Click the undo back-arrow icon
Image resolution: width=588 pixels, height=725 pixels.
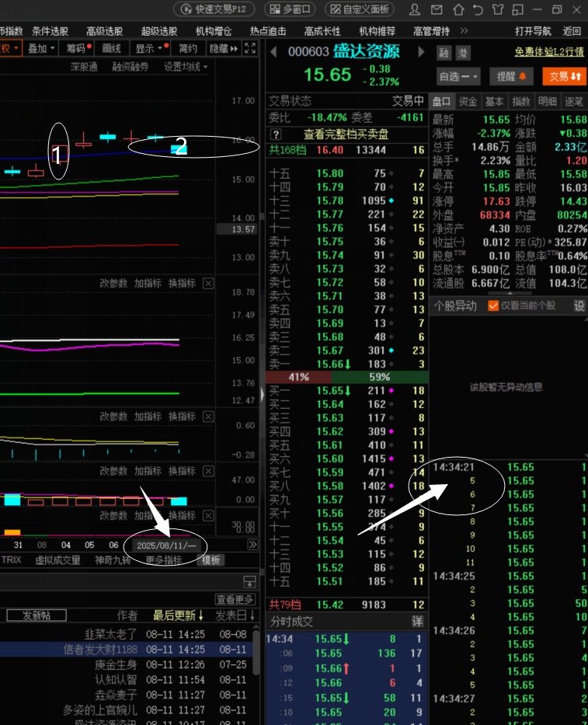pyautogui.click(x=478, y=9)
